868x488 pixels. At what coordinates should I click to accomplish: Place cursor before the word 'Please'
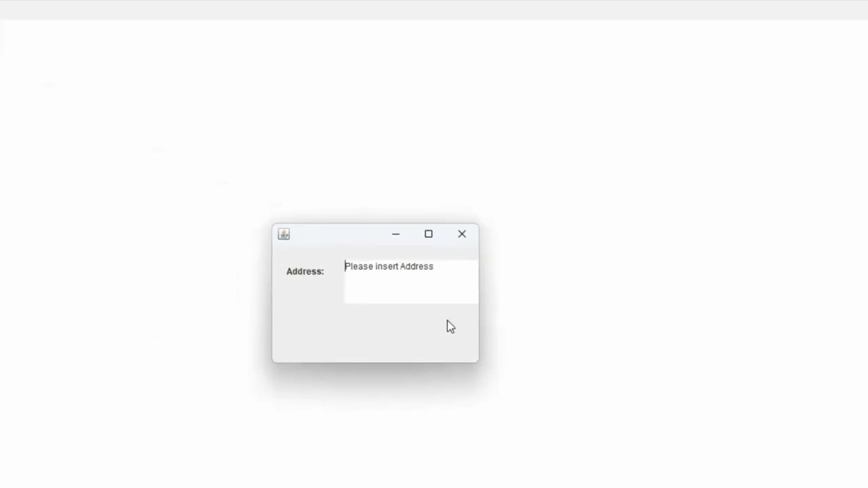(x=345, y=266)
